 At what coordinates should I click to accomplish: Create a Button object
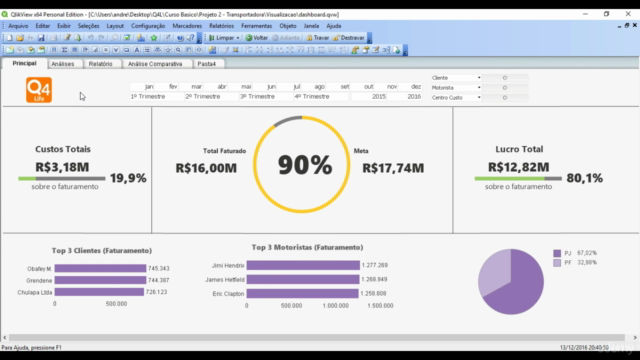pyautogui.click(x=127, y=50)
